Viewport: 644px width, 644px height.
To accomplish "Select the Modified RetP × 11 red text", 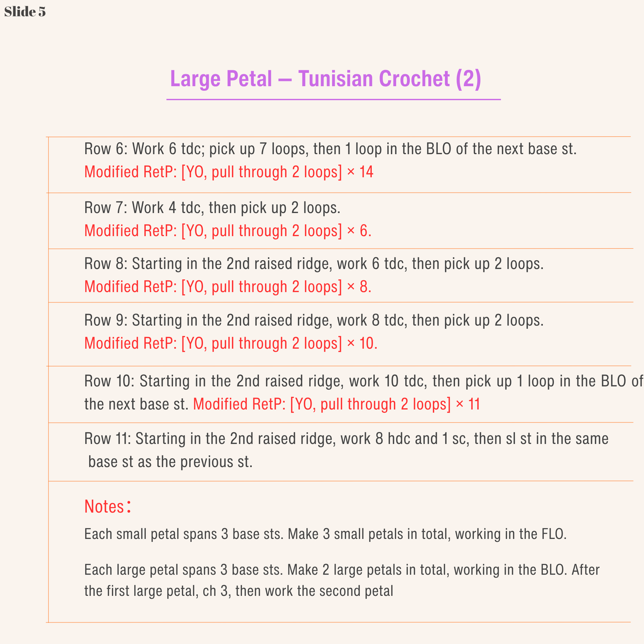I will (x=336, y=405).
